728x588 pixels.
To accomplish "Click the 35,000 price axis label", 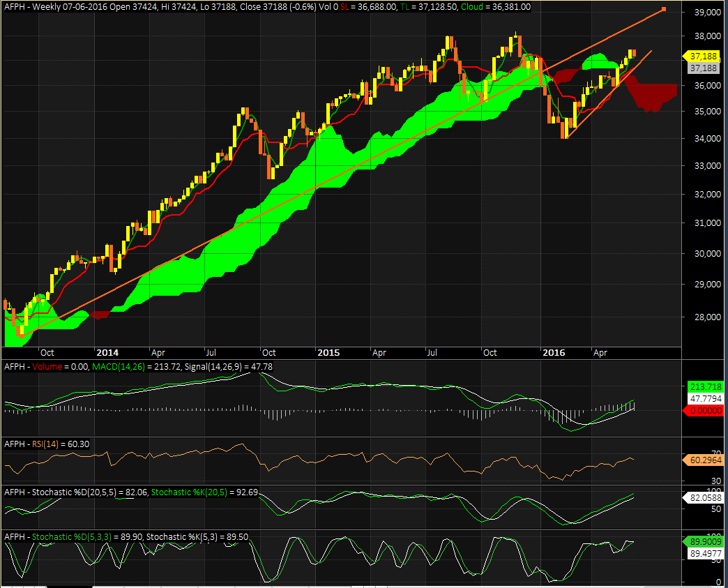I will (x=708, y=112).
